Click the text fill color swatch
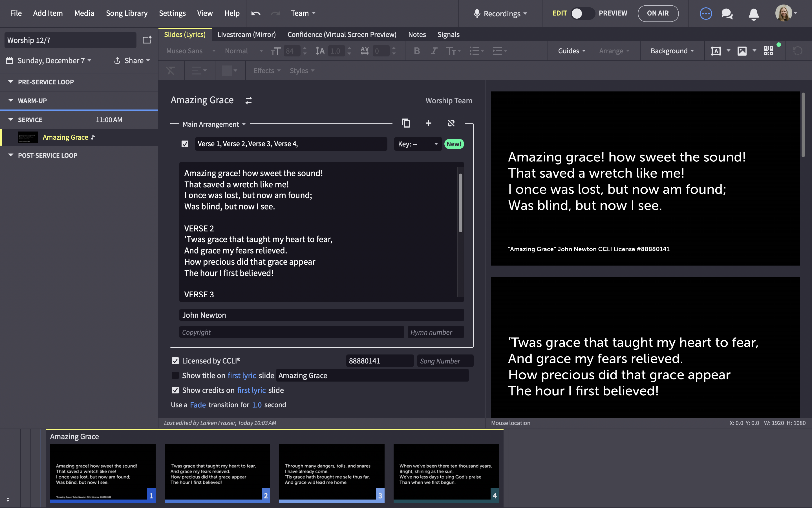This screenshot has height=508, width=812. click(x=227, y=71)
